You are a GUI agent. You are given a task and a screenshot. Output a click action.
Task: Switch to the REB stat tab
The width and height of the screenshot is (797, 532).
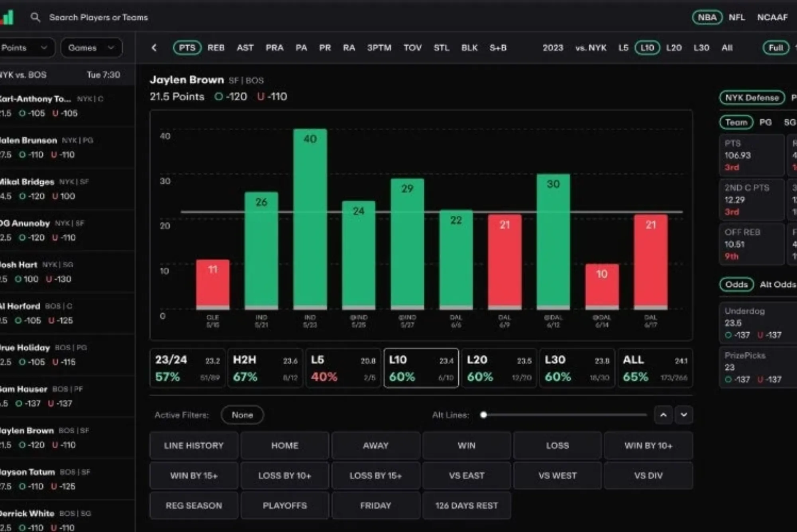[216, 48]
